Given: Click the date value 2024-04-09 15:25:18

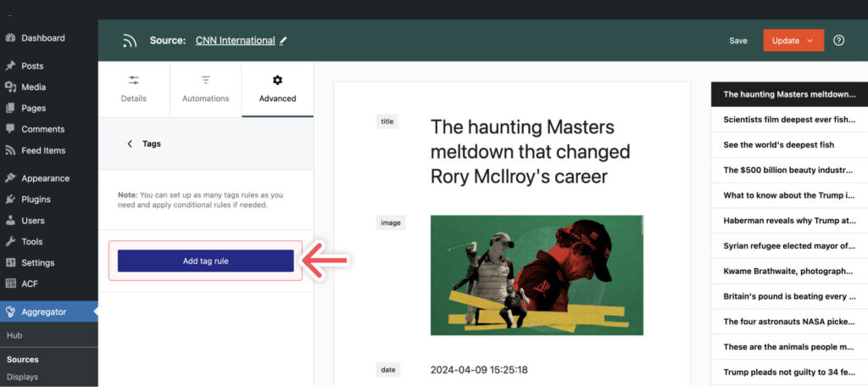Looking at the screenshot, I should [x=479, y=370].
